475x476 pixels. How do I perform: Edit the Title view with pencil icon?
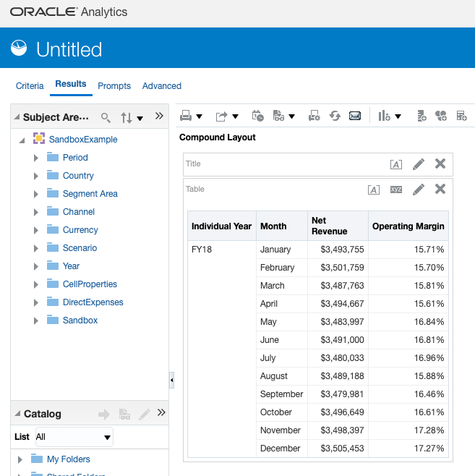click(418, 164)
